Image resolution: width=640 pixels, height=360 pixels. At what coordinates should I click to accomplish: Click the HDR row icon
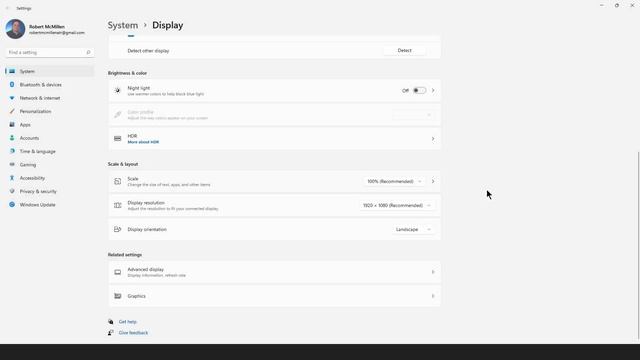point(118,139)
